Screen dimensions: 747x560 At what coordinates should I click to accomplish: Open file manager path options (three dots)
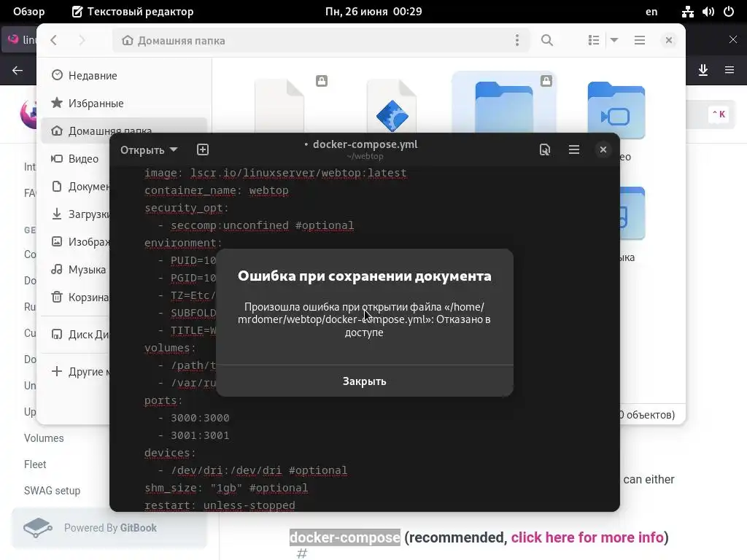pos(517,41)
